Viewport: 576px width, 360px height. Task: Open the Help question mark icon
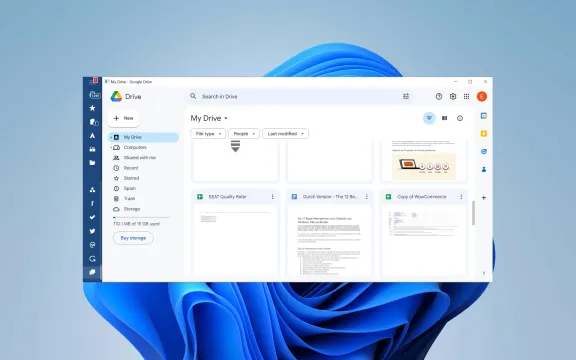[439, 96]
